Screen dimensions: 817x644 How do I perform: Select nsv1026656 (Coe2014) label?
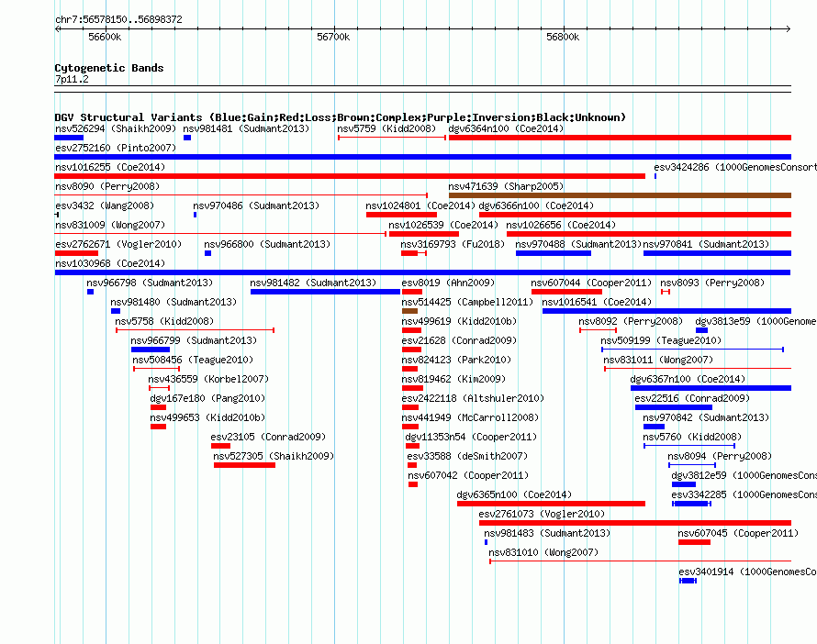561,225
